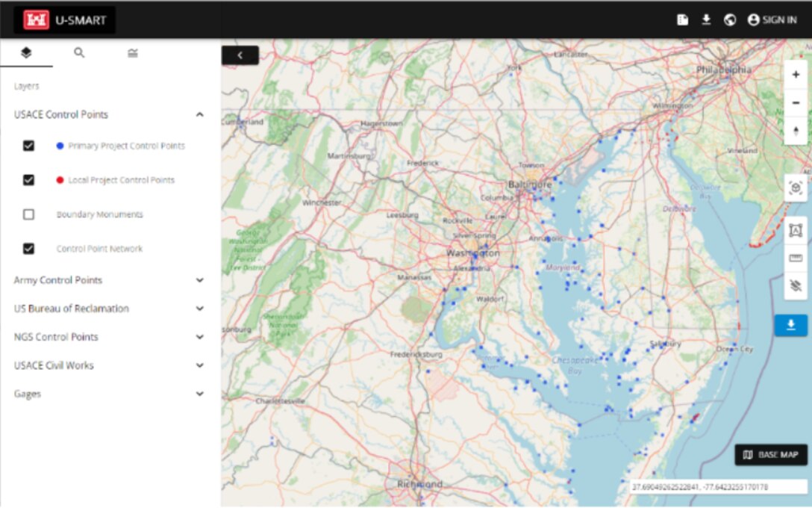Switch to the search tab
This screenshot has height=508, width=812.
click(x=79, y=53)
